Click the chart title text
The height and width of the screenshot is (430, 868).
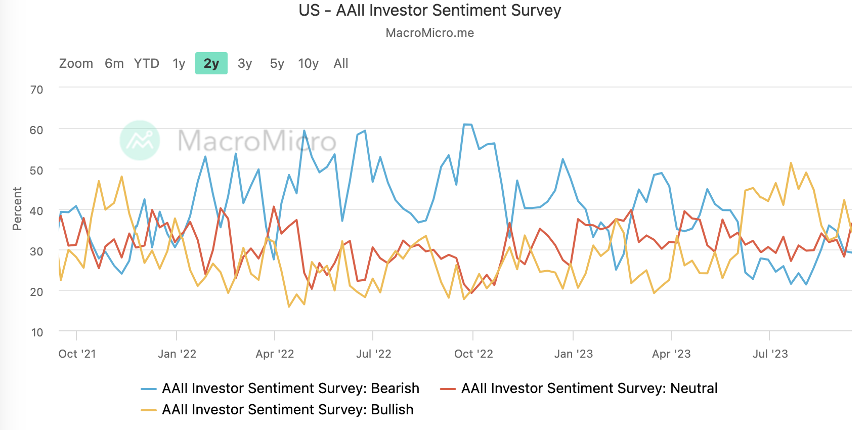coord(430,10)
